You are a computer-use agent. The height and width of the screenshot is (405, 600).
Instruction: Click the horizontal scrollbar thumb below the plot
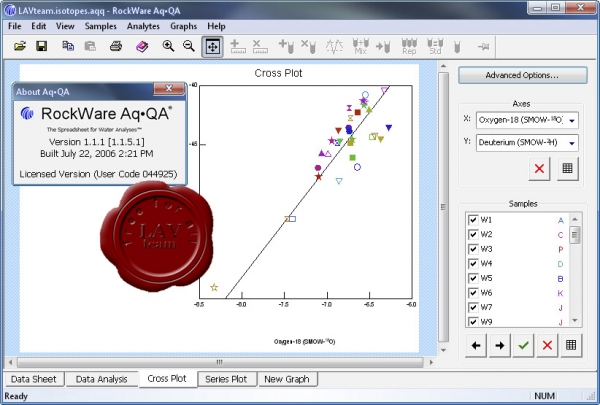pos(220,362)
